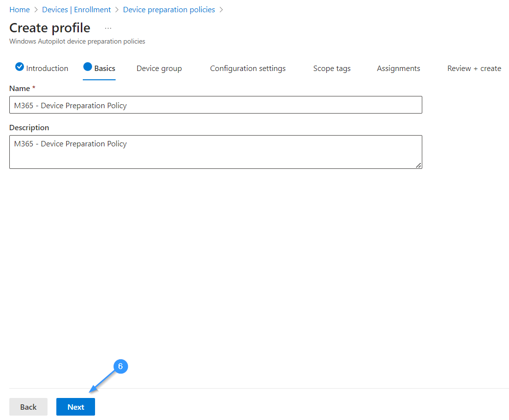The width and height of the screenshot is (509, 420).
Task: Click the Introduction completed checkmark icon
Action: tap(20, 67)
